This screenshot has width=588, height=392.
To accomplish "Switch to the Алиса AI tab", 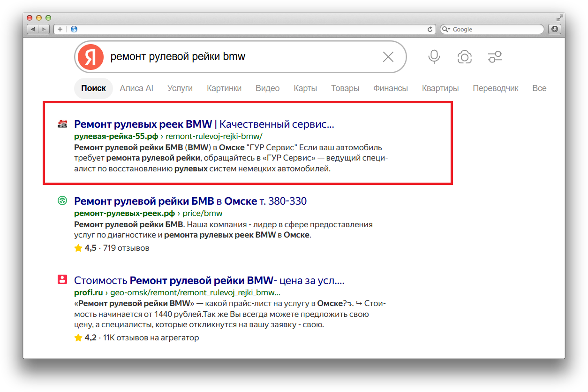I will [136, 88].
